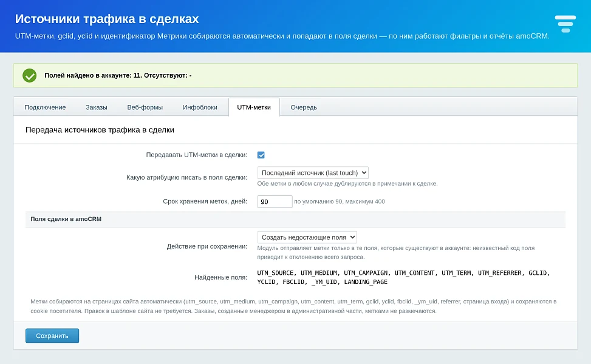Click the note 'Обе метки в любом случае дублируются'
Viewport: 591px width, 364px height.
347,184
